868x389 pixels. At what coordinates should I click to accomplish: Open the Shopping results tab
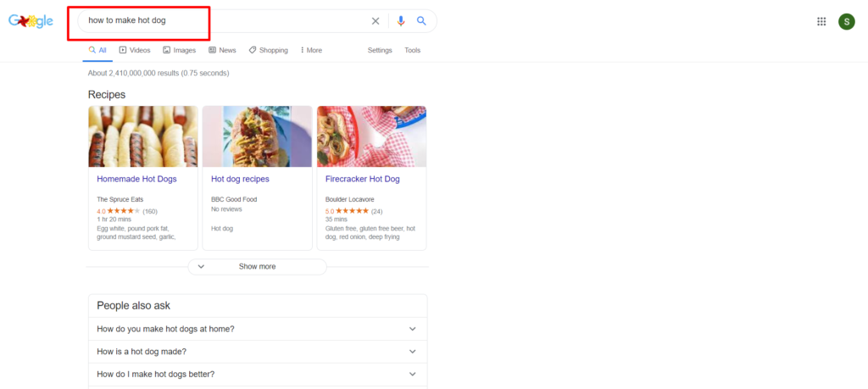[269, 50]
